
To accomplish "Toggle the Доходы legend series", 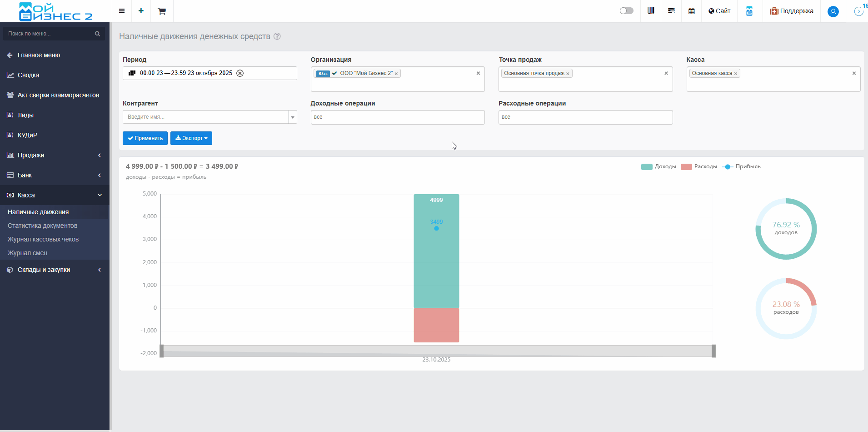I will coord(658,167).
